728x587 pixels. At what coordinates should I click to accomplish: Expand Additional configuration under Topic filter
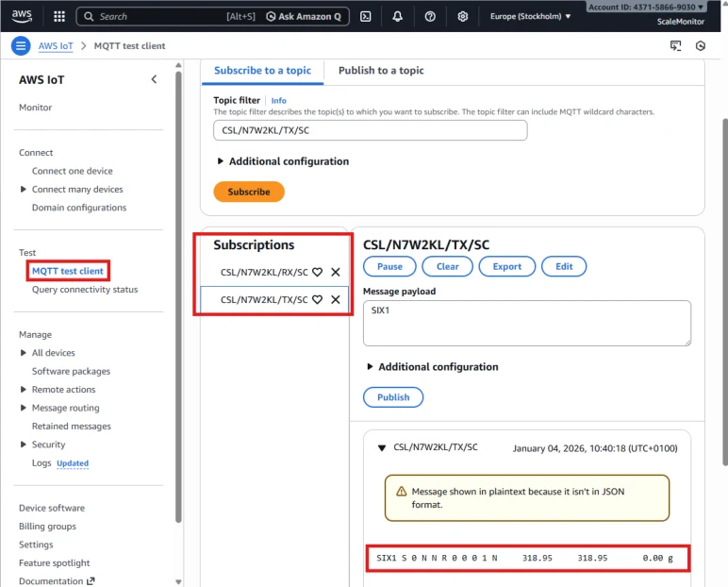click(x=283, y=161)
